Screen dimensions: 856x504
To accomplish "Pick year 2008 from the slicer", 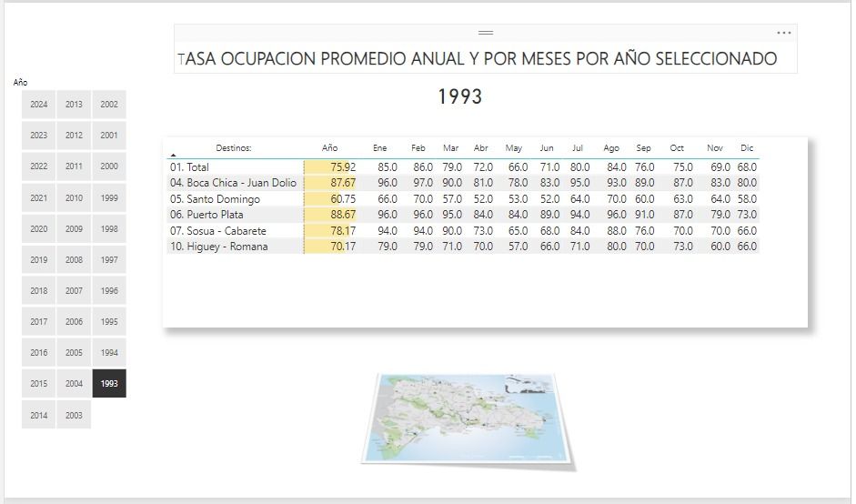I will (x=74, y=260).
